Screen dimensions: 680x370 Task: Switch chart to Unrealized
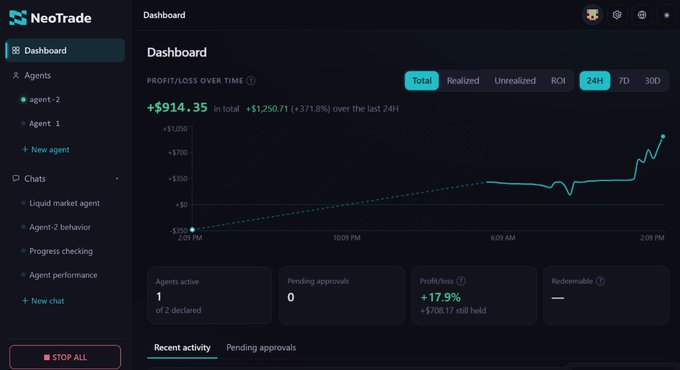[x=515, y=81]
